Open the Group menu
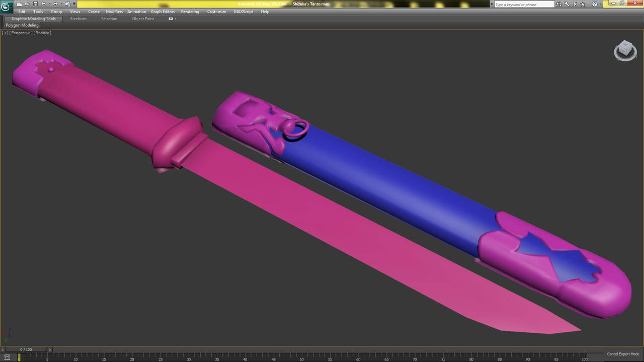Viewport: 644px width, 362px height. click(56, 12)
